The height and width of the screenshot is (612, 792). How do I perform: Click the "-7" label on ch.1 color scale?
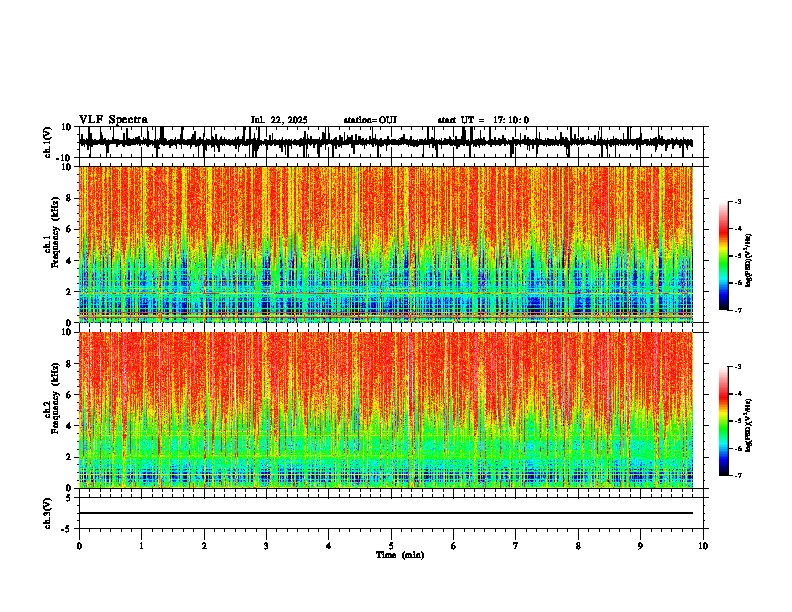(x=737, y=310)
